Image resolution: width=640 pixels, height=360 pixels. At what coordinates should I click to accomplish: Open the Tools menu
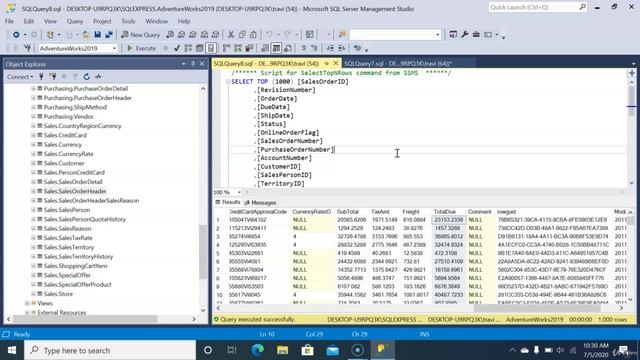point(128,21)
